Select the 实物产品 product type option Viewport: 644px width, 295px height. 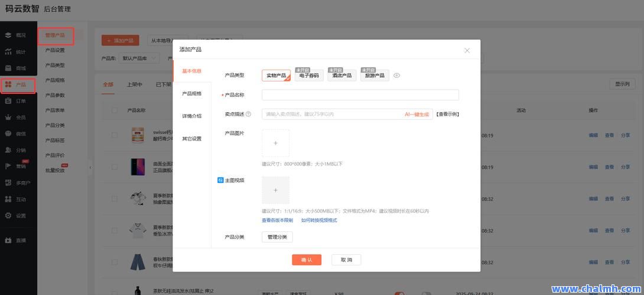[x=276, y=76]
